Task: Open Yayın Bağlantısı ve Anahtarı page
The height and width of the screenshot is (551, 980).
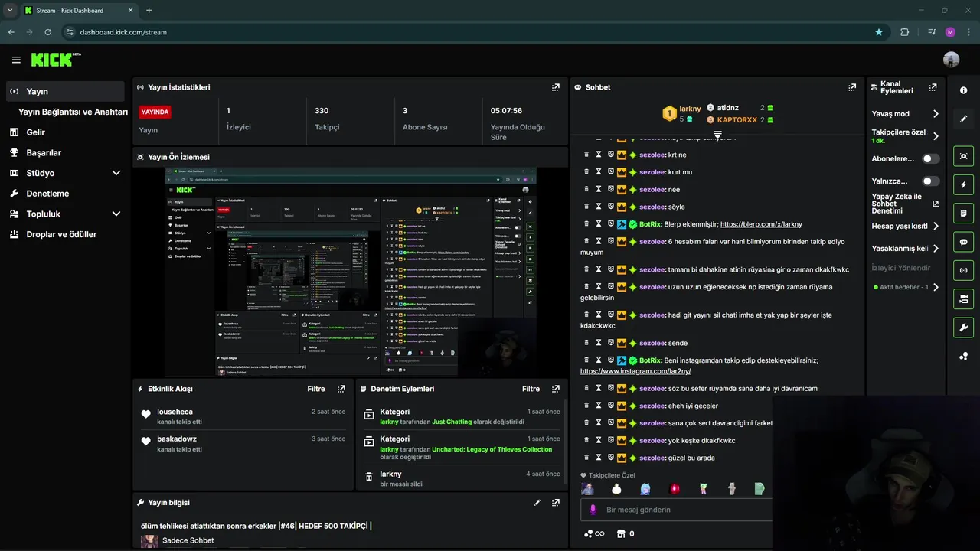Action: pyautogui.click(x=73, y=112)
